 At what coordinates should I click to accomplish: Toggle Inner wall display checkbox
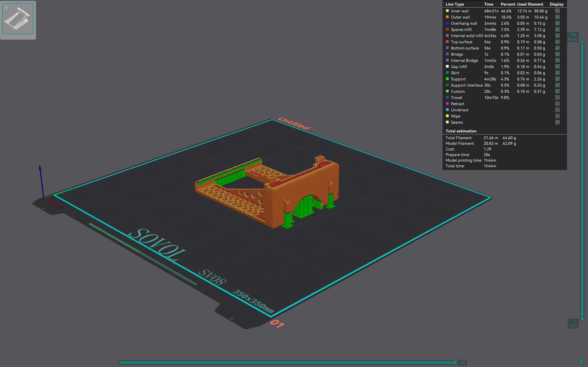coord(557,11)
